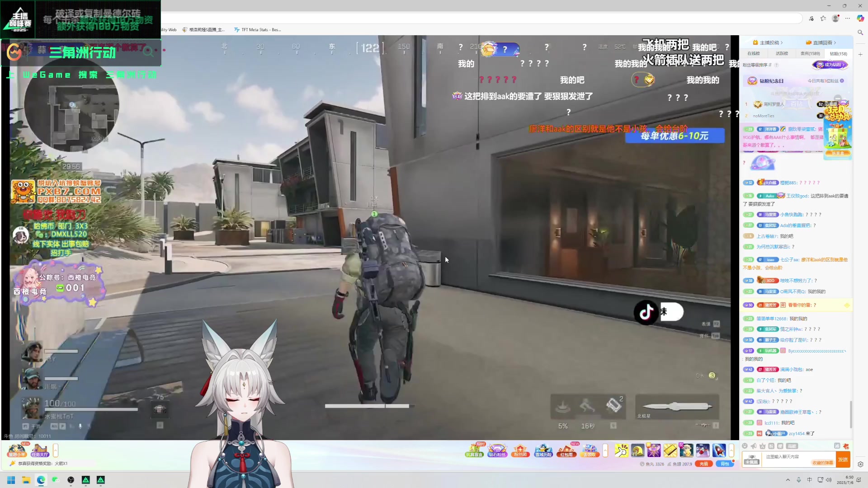Open 雪域历险 activity icon
This screenshot has width=868, height=488.
(543, 450)
